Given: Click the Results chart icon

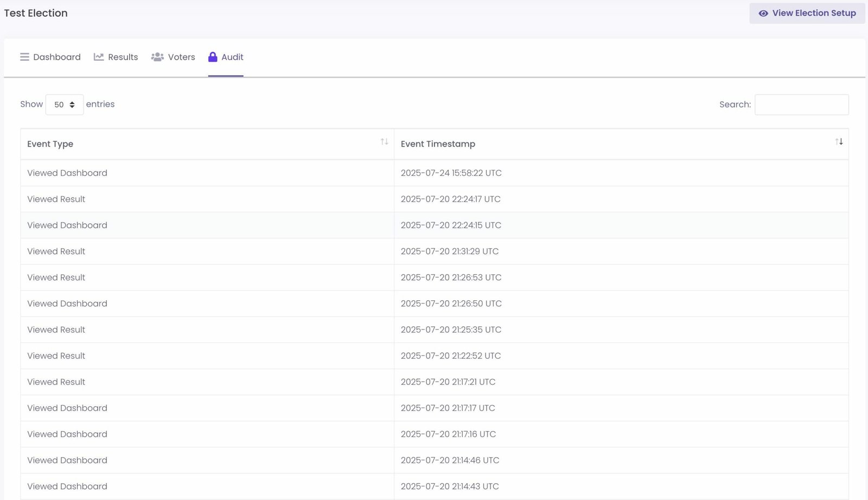Looking at the screenshot, I should [x=99, y=57].
